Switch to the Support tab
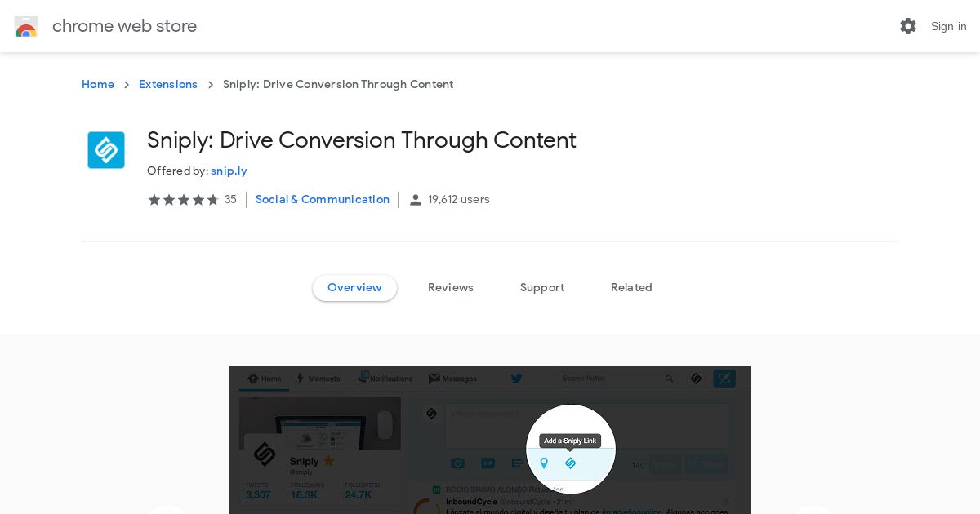Image resolution: width=980 pixels, height=514 pixels. (542, 288)
